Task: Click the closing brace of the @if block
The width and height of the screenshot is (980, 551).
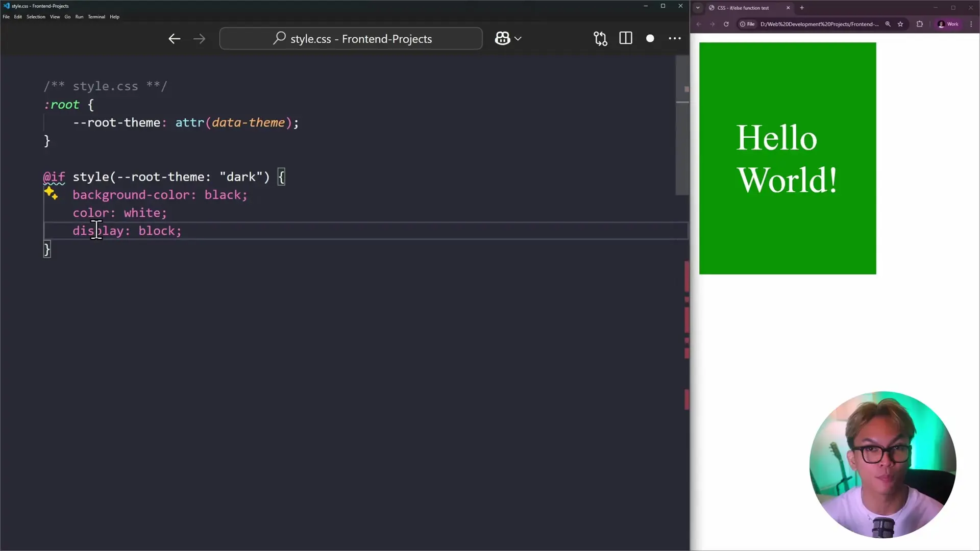Action: pyautogui.click(x=47, y=249)
